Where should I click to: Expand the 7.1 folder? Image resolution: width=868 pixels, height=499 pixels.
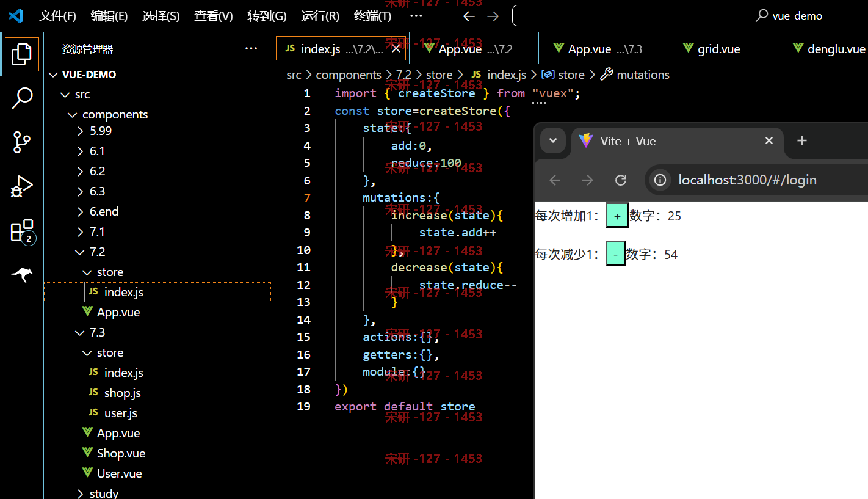click(157, 231)
